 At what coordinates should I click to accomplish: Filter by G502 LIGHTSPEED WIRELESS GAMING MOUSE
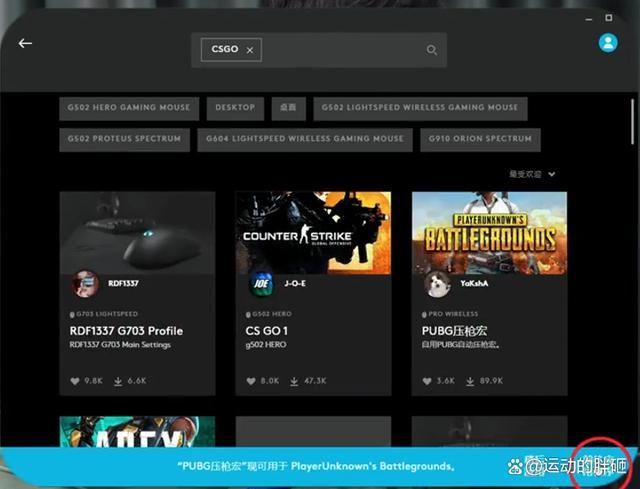[x=420, y=108]
